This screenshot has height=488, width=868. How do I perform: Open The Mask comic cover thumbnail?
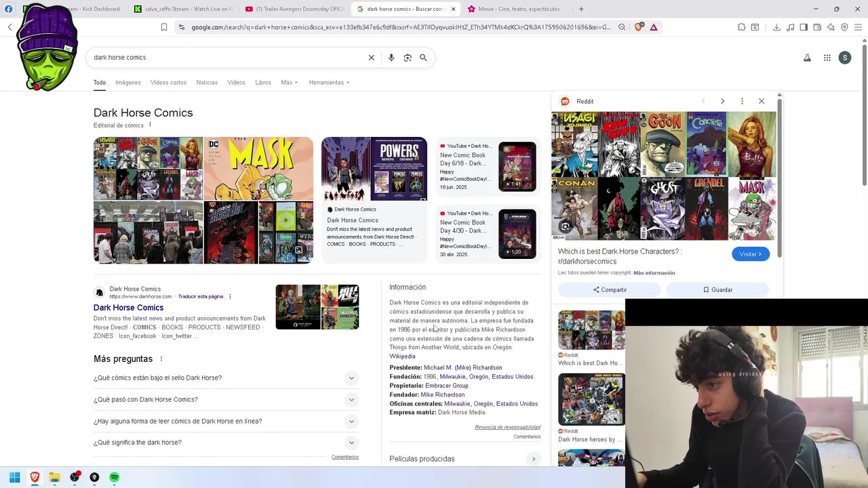click(x=258, y=169)
